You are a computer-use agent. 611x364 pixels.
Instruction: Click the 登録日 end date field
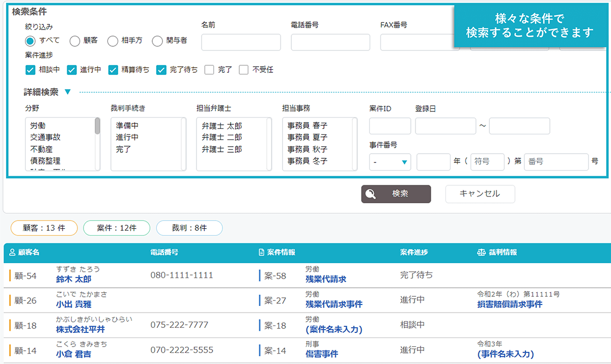519,126
